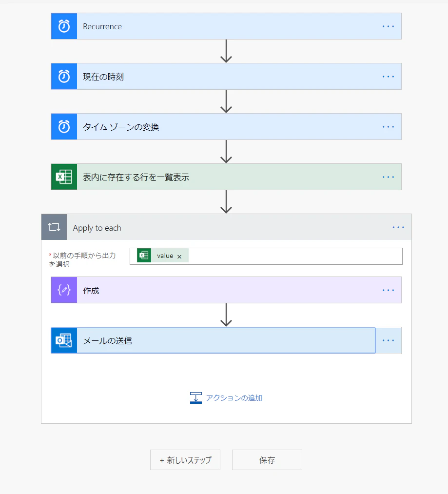Click the 現在の時刻 clock icon
The height and width of the screenshot is (494, 448).
coord(64,77)
